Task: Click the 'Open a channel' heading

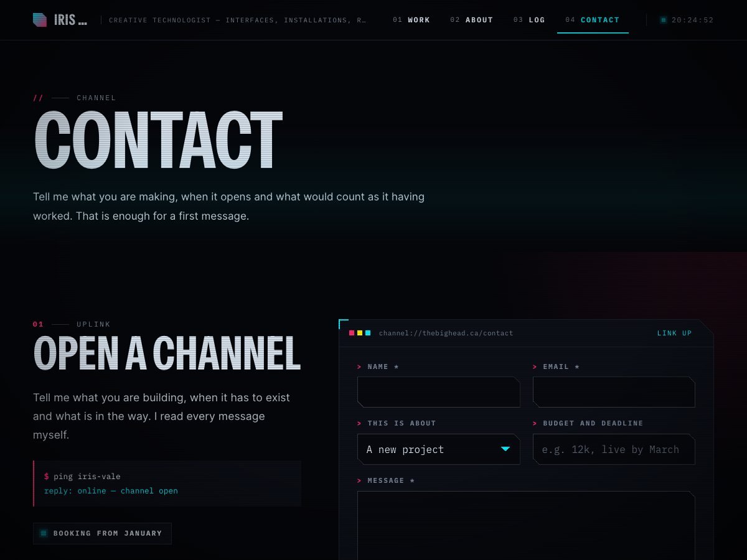Action: click(167, 353)
